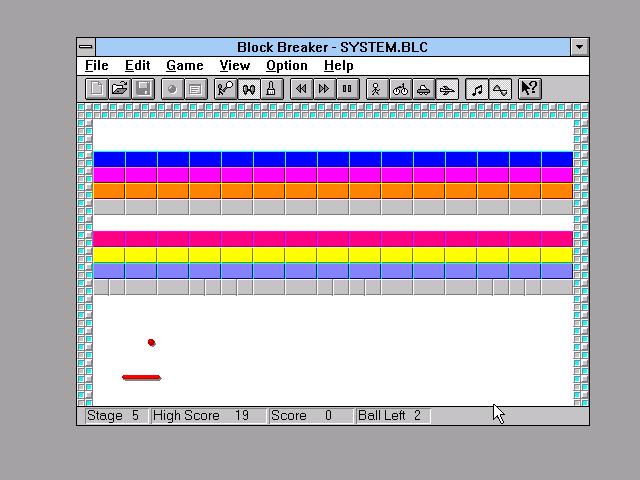
Task: Open the window system menu box
Action: coord(86,47)
